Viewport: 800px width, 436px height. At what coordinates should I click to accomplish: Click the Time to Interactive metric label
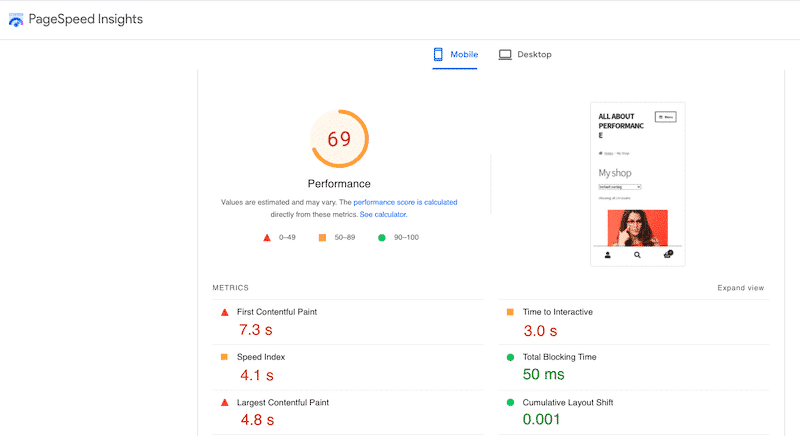(558, 312)
